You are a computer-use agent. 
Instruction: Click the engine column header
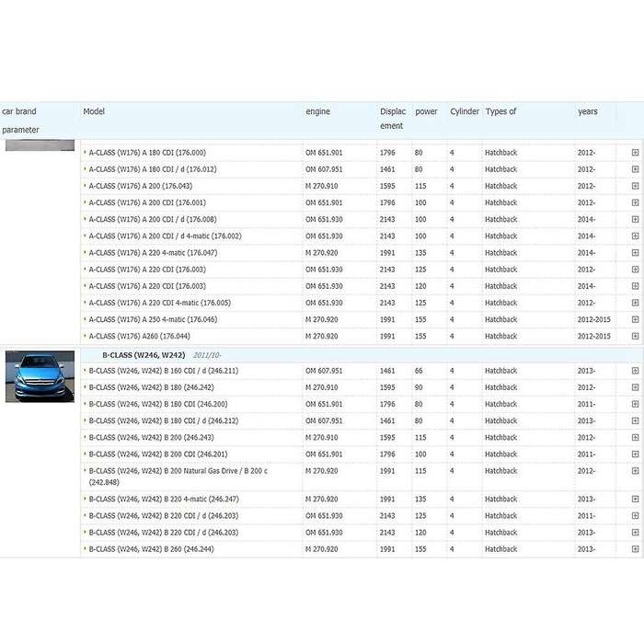coord(318,111)
